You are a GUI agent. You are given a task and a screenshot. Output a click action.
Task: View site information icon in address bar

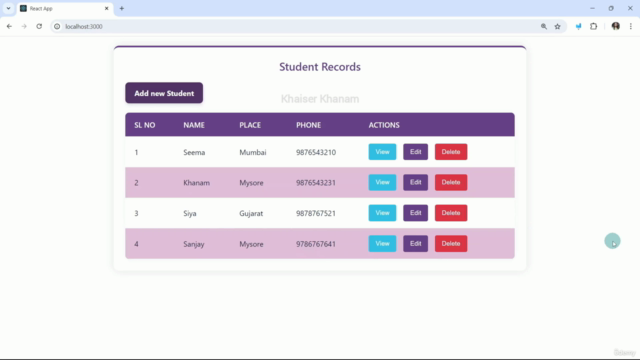coord(57,27)
